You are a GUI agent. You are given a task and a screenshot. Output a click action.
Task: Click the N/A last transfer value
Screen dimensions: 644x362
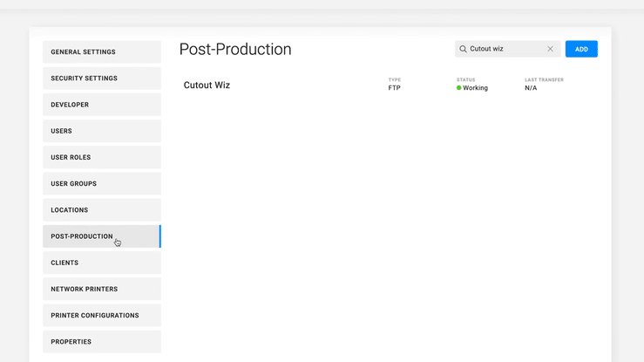(x=531, y=88)
